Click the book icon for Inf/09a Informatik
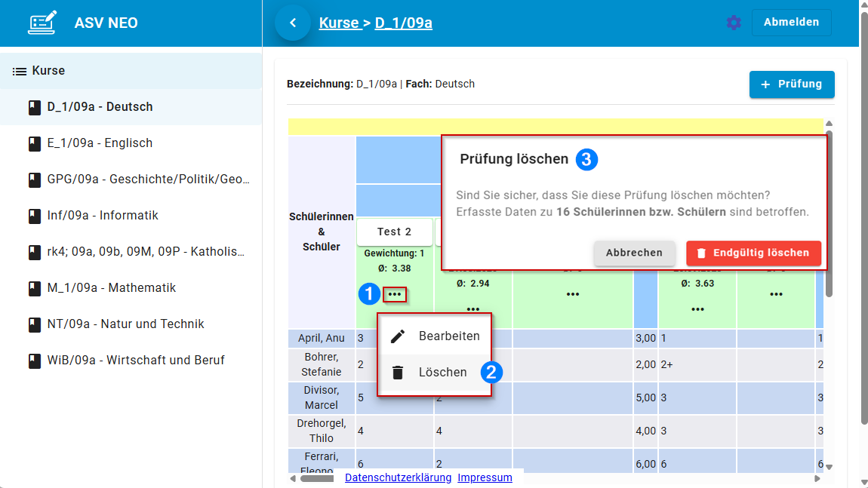 tap(34, 216)
